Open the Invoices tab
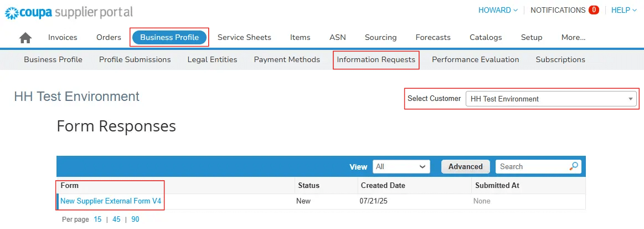The image size is (644, 229). (x=63, y=38)
